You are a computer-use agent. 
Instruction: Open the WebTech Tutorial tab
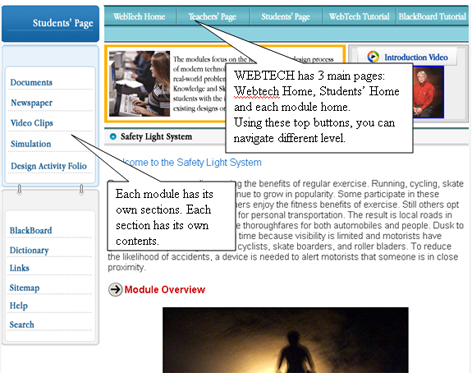[x=359, y=16]
